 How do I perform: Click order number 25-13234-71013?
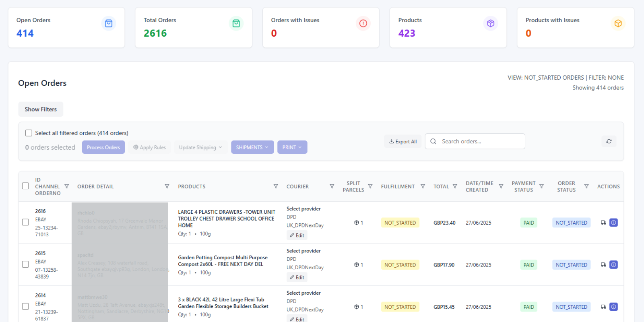tap(46, 231)
